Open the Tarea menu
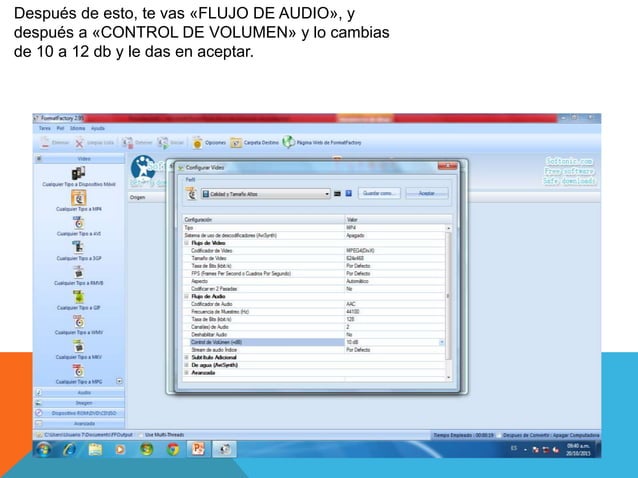Viewport: 638px width, 478px height. coord(45,129)
